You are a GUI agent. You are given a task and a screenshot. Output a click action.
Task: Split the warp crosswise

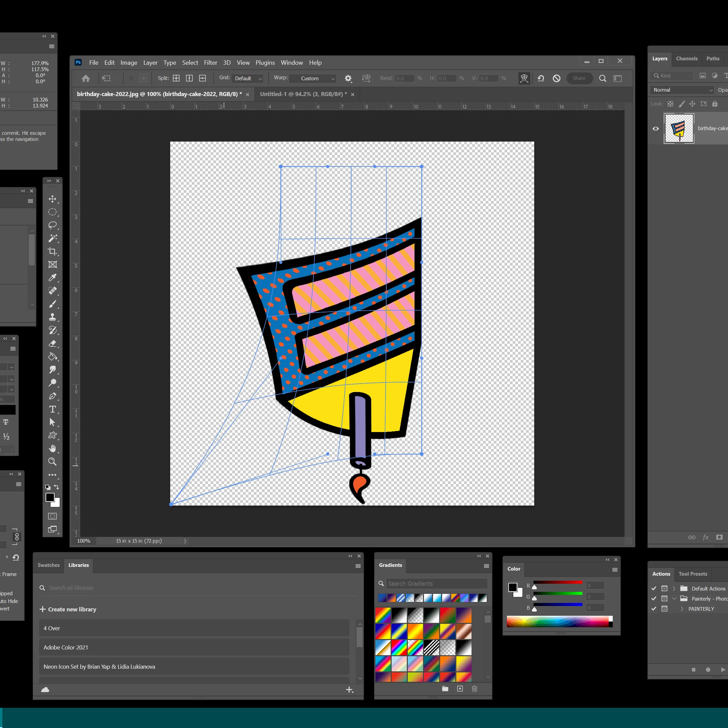coord(176,79)
